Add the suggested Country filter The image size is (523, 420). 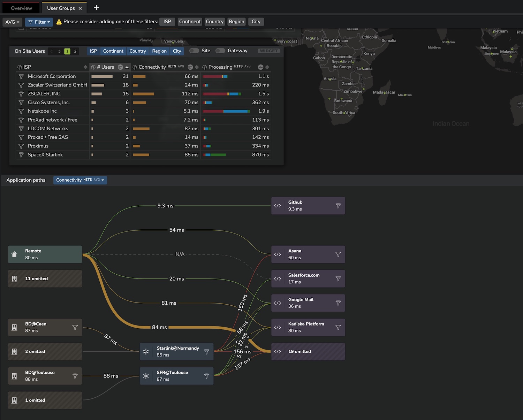(x=215, y=22)
